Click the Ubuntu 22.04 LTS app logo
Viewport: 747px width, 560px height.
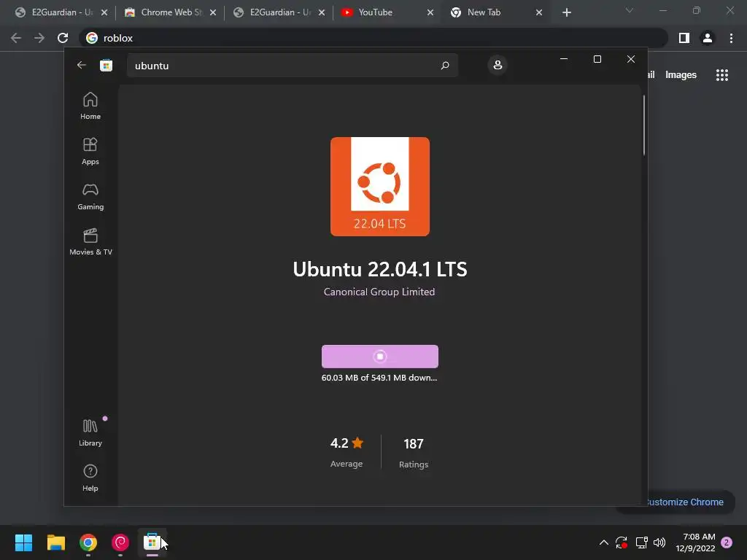379,186
